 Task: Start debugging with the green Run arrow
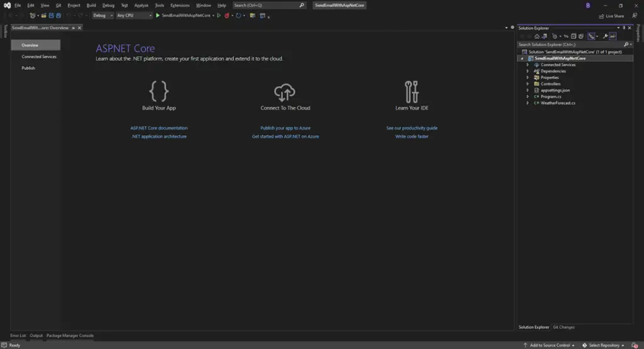pos(158,16)
